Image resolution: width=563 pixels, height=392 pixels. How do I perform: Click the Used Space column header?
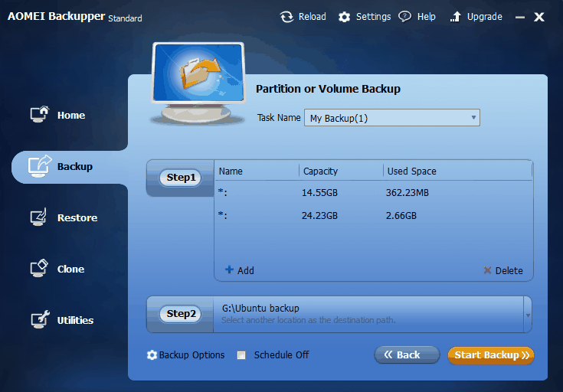click(411, 171)
